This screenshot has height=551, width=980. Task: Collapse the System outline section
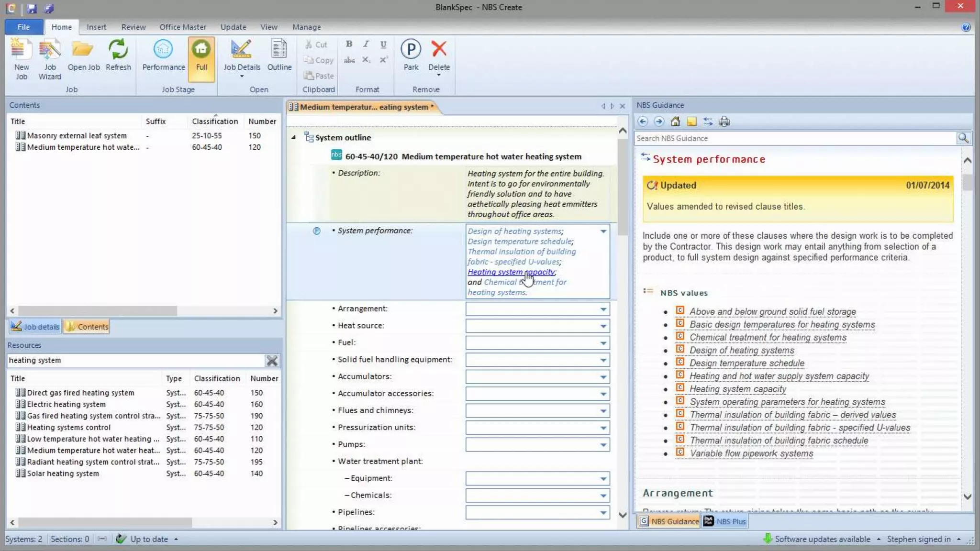click(293, 138)
